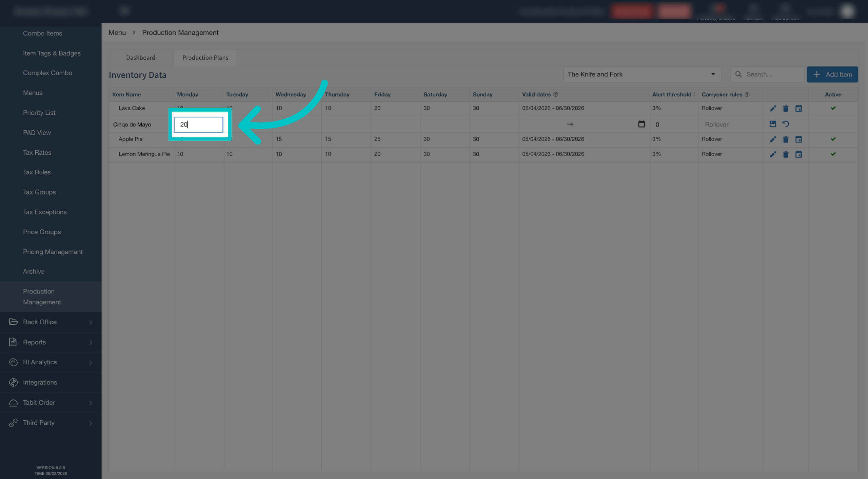This screenshot has height=479, width=868.
Task: Click the Third Party link icon
Action: click(13, 423)
